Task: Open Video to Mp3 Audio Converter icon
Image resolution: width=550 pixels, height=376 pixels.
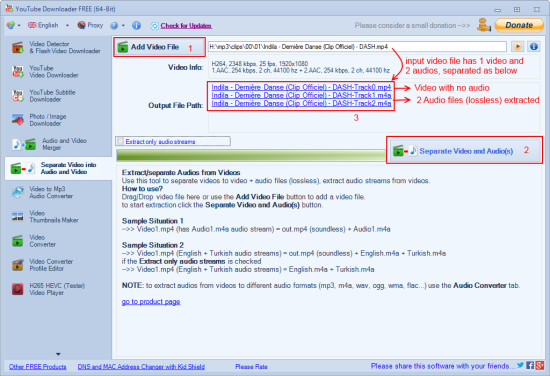Action: (18, 192)
